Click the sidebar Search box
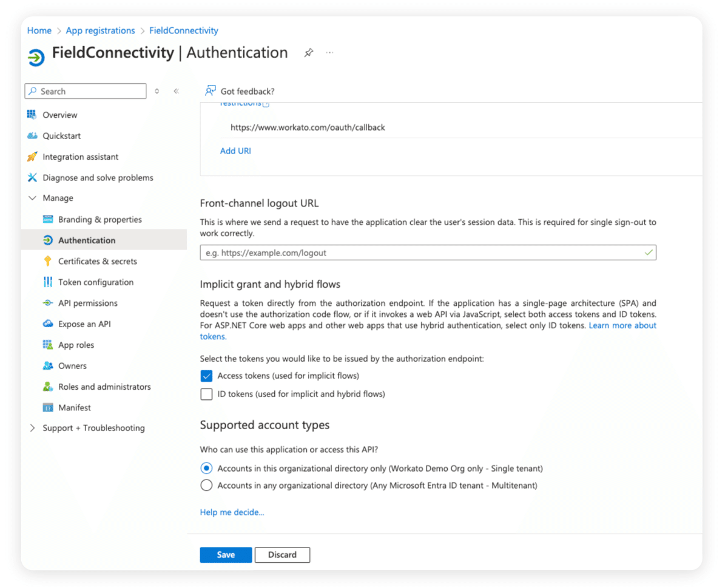The height and width of the screenshot is (587, 728). point(86,91)
